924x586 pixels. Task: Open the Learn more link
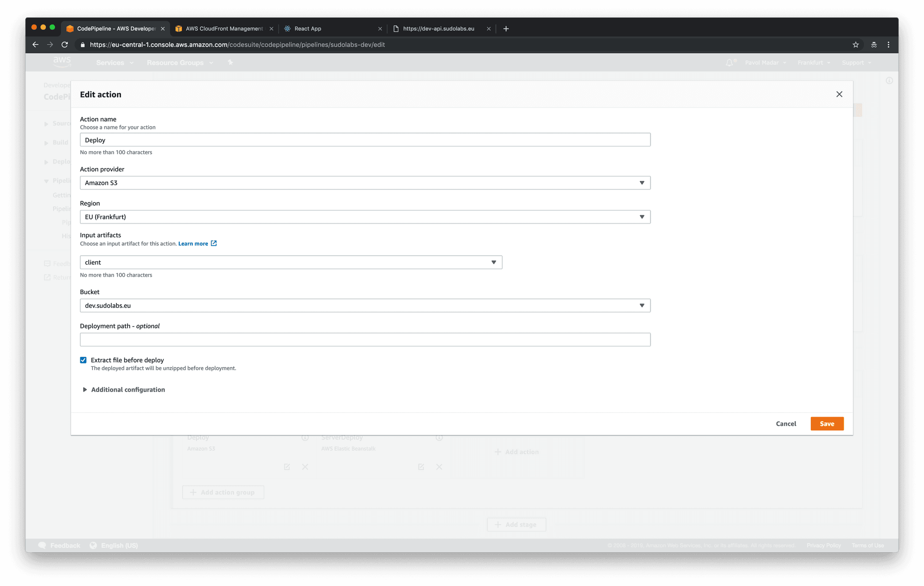[193, 244]
